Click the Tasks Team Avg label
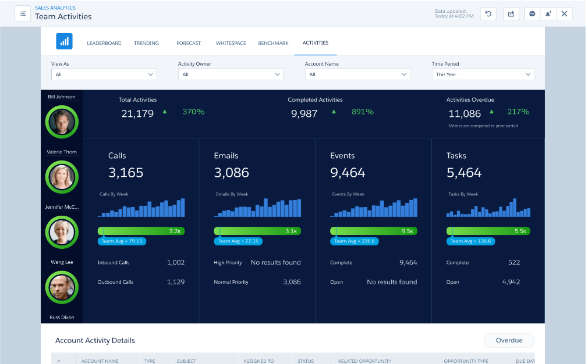Image resolution: width=588 pixels, height=364 pixels. 470,241
